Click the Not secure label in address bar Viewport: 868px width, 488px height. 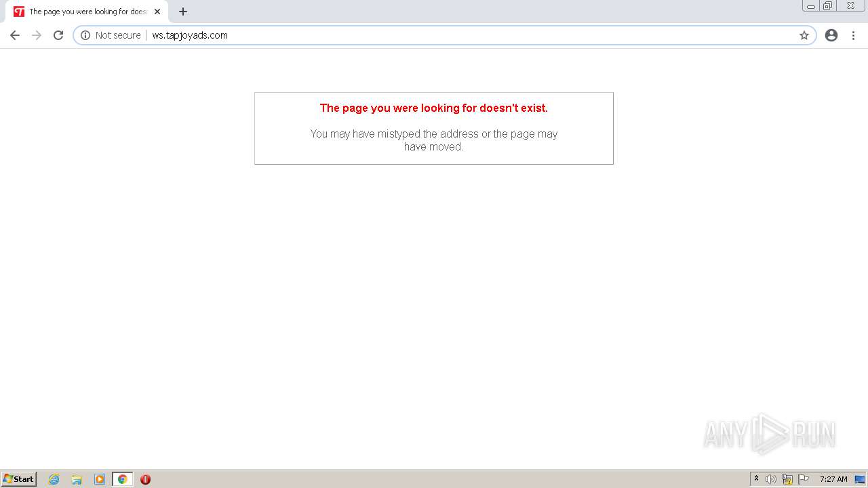[118, 35]
